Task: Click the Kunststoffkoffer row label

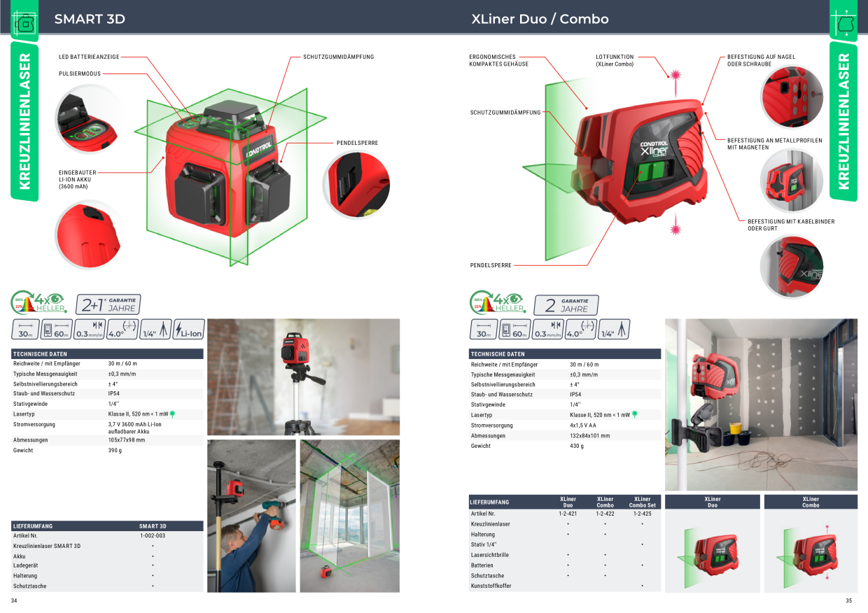Action: click(x=491, y=586)
